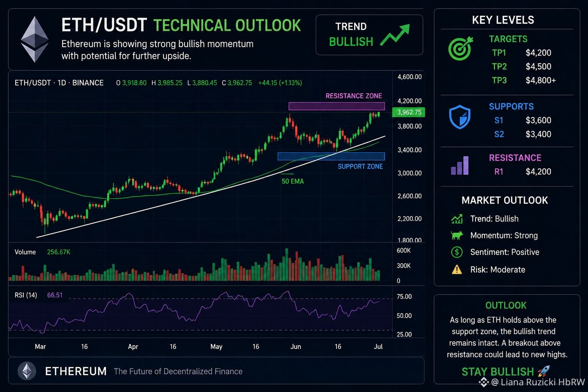Click the TP1 target price $4,200
This screenshot has height=392, width=588.
[x=539, y=53]
